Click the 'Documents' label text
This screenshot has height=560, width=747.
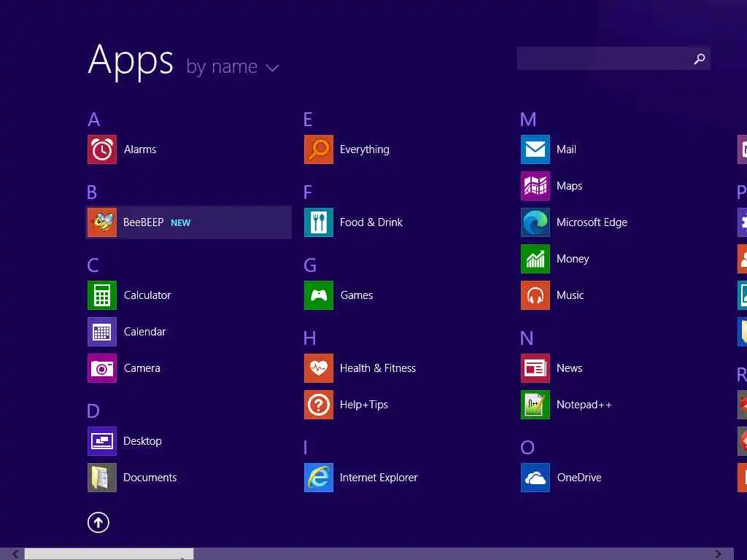coord(150,478)
